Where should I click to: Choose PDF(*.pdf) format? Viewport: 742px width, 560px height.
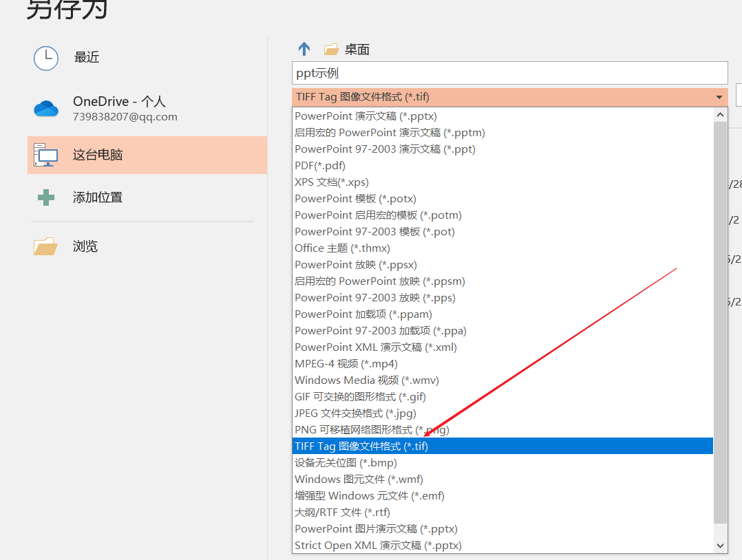(502, 166)
